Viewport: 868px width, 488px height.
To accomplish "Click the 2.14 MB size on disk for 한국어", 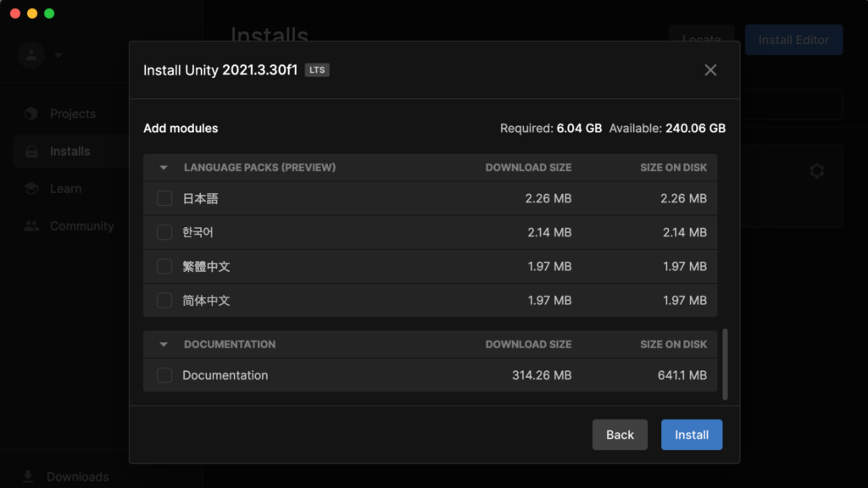I will pyautogui.click(x=685, y=232).
